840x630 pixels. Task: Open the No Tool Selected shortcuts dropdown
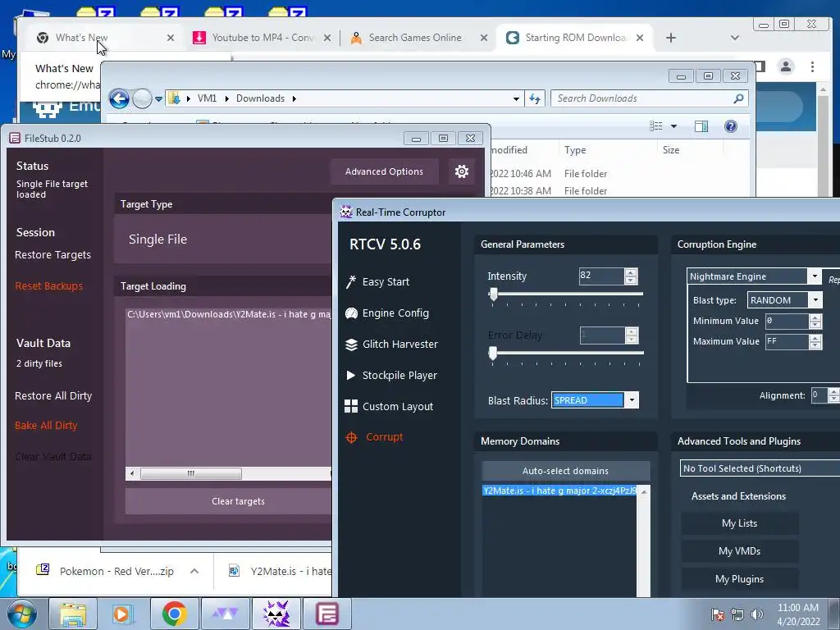760,468
